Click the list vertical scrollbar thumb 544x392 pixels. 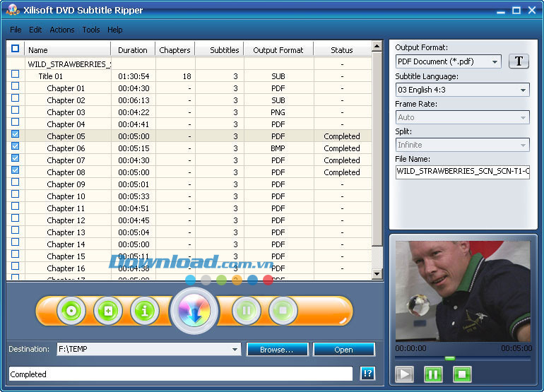pyautogui.click(x=377, y=149)
